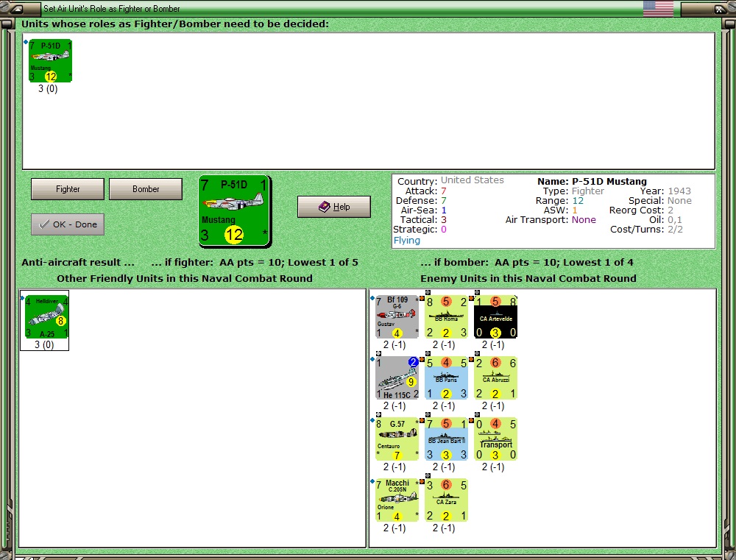Open the Help button
This screenshot has width=736, height=560.
pyautogui.click(x=333, y=207)
